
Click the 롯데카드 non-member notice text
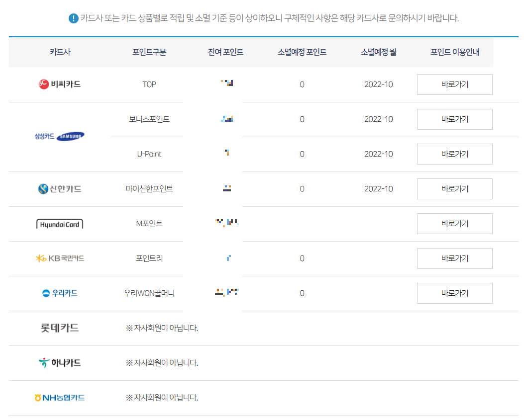162,328
